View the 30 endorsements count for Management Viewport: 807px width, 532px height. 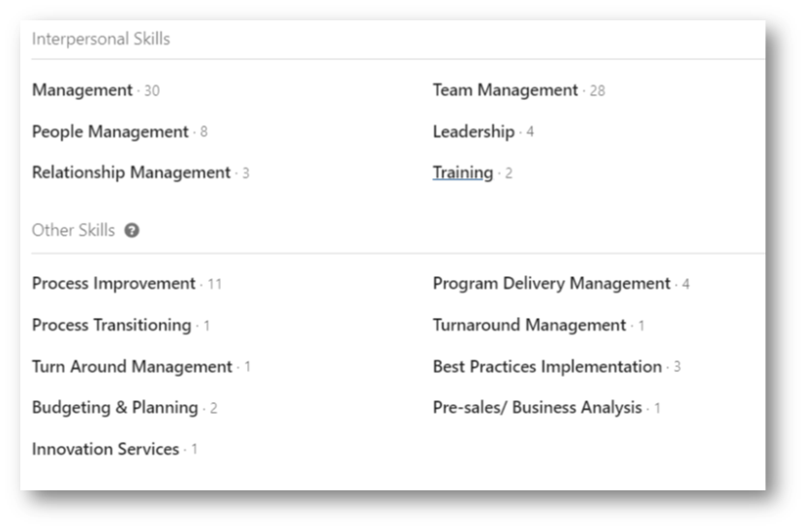coord(152,91)
